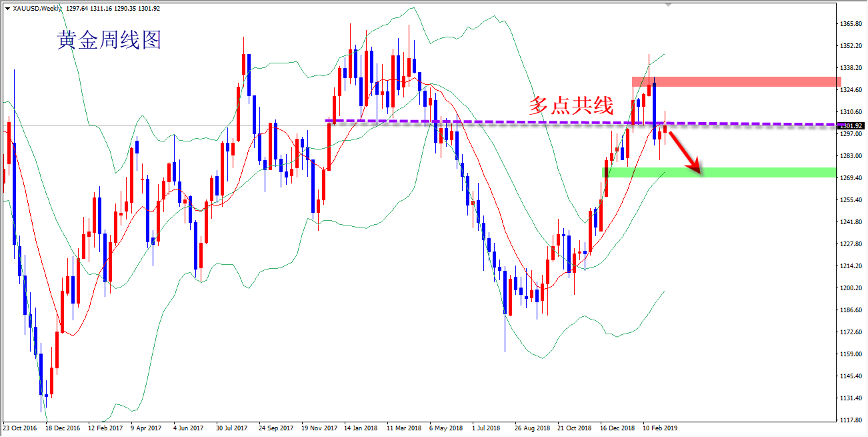Click the 19 Nov 2017 date label
This screenshot has height=437, width=868.
pyautogui.click(x=319, y=428)
